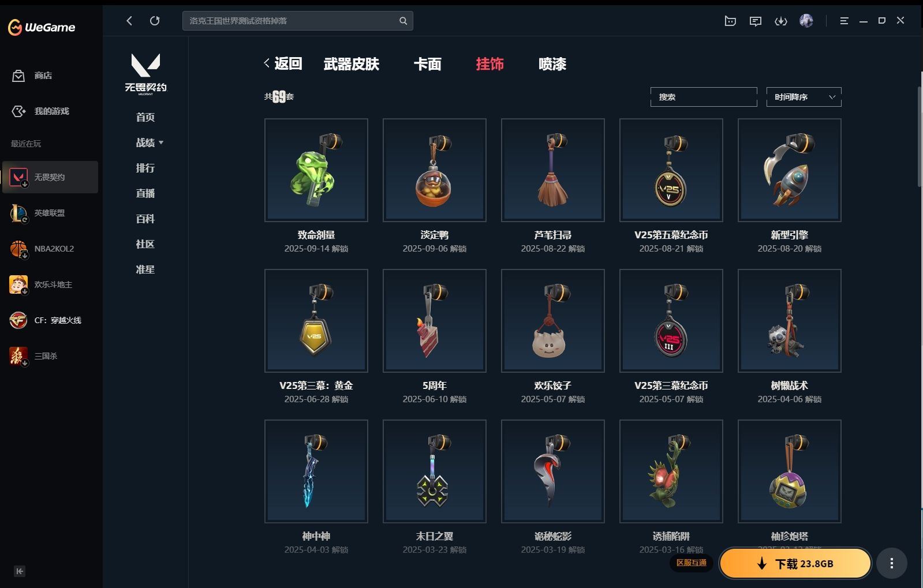Click the 搜索 input field
The image size is (923, 588).
click(x=704, y=97)
